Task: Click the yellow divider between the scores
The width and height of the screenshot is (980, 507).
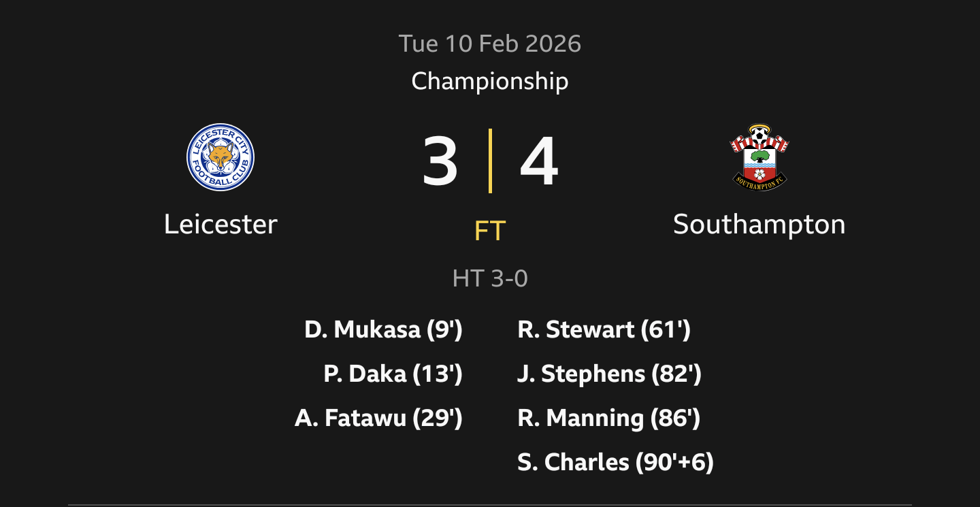Action: pos(490,161)
